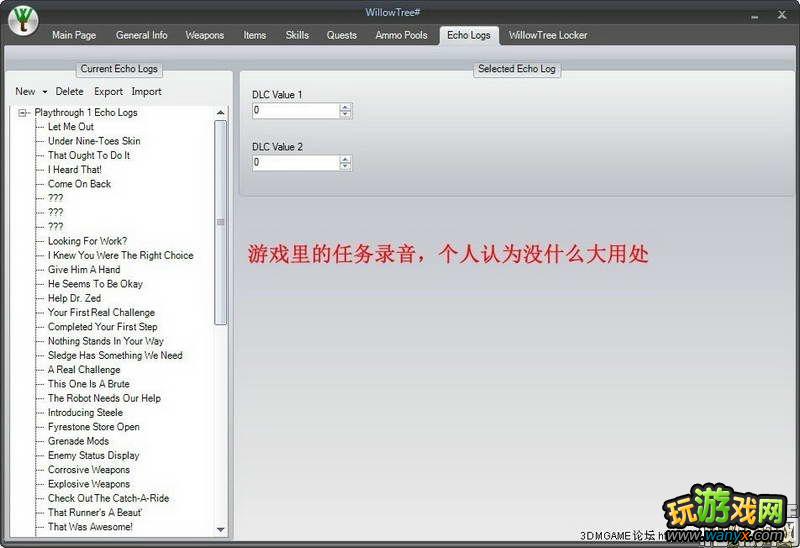
Task: Select That Runner's A Beaut'
Action: (95, 512)
